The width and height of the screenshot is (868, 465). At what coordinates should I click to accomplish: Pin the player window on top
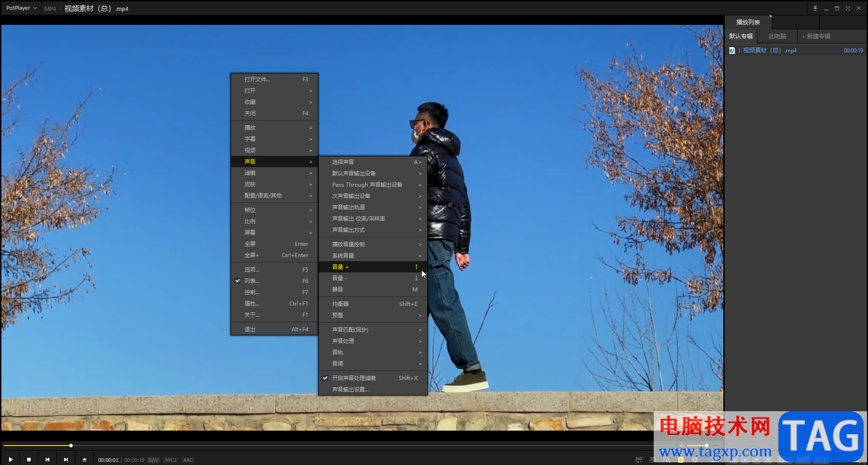[815, 8]
